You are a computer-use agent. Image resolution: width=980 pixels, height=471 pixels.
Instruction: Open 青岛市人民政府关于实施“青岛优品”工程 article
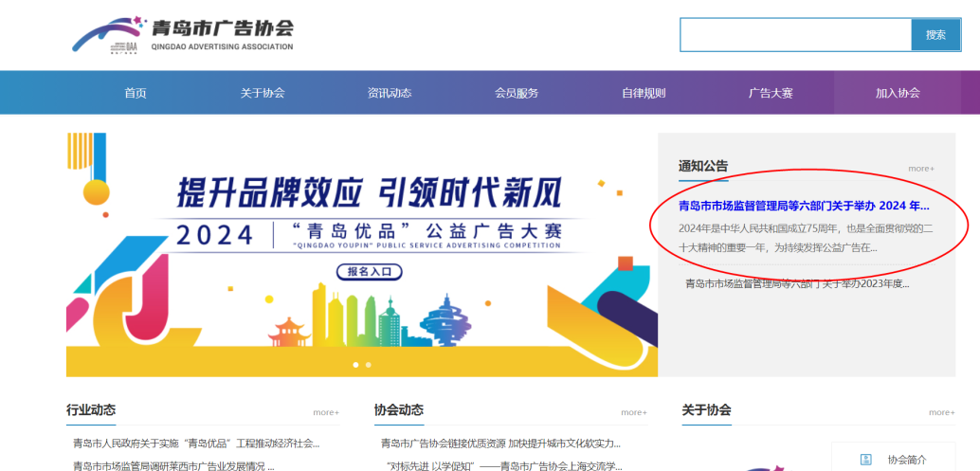click(196, 444)
